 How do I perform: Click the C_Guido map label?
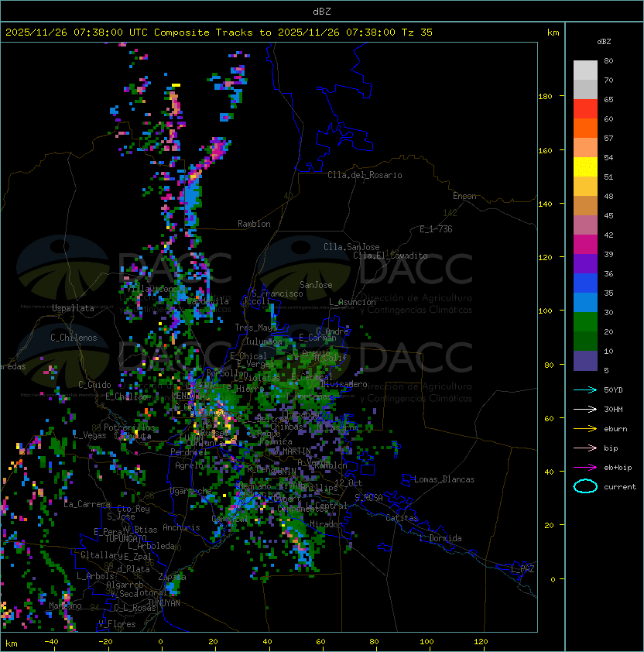pyautogui.click(x=94, y=385)
